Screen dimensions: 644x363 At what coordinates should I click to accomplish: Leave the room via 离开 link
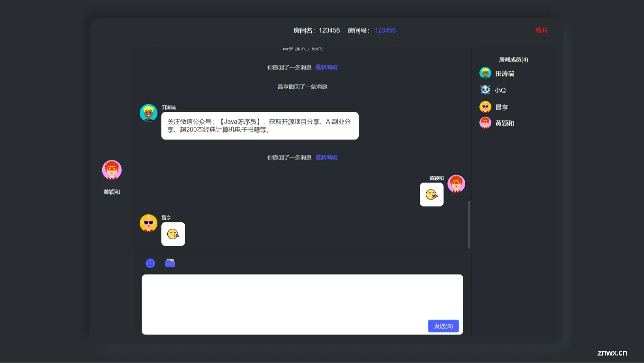(541, 30)
